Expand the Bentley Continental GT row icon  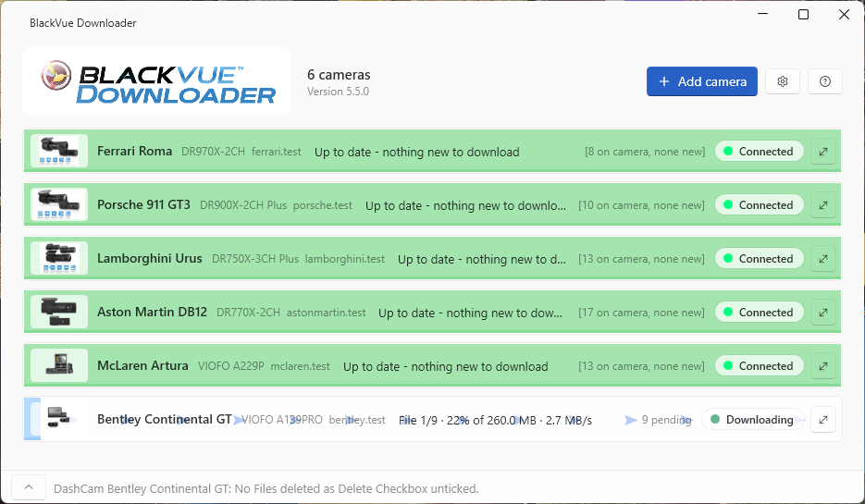[823, 420]
